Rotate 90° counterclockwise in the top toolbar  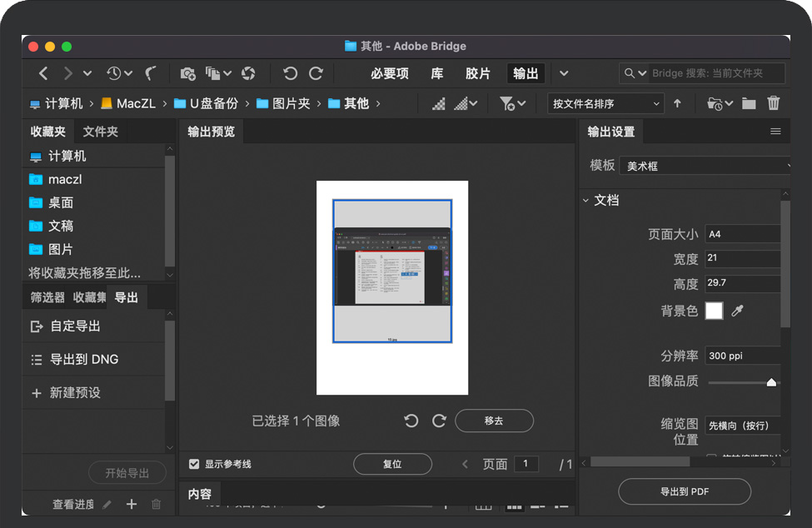(x=290, y=73)
